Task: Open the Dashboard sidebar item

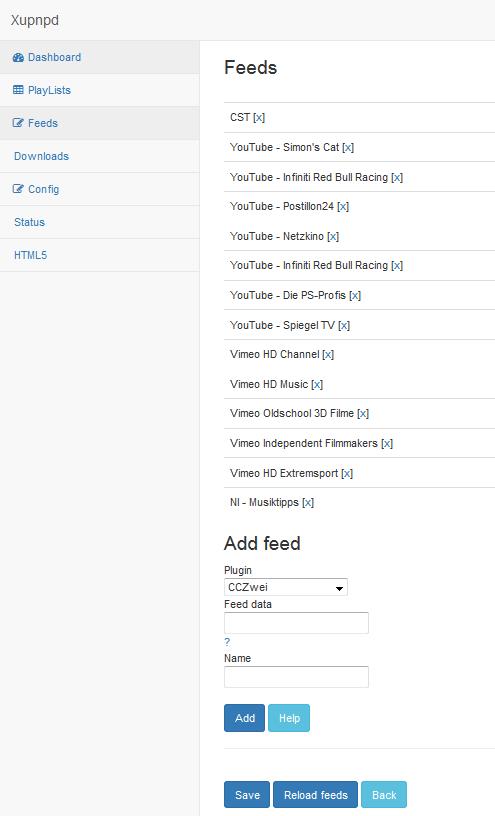Action: tap(99, 57)
